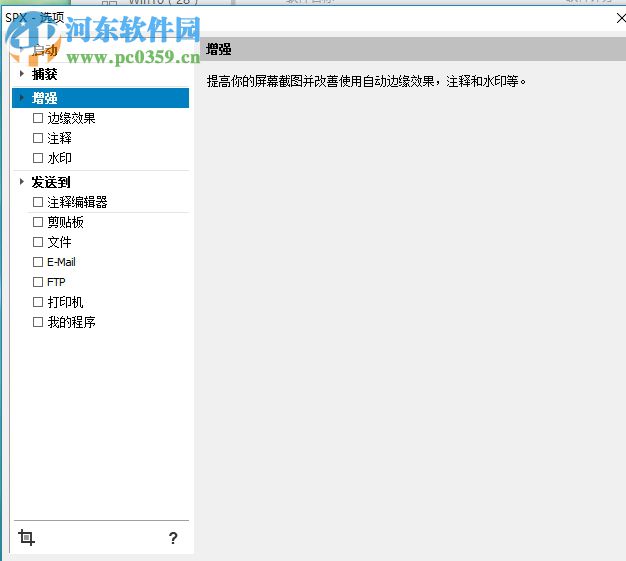626x561 pixels.
Task: Click the 我的程序 label
Action: click(71, 322)
